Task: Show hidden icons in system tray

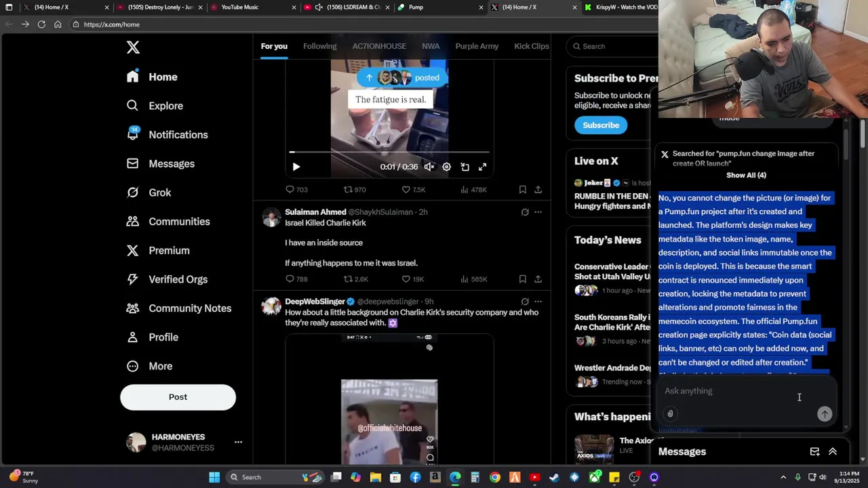Action: point(783,477)
